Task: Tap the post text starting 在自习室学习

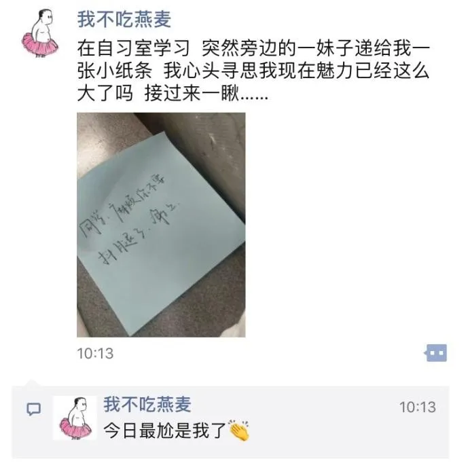Action: pos(253,71)
